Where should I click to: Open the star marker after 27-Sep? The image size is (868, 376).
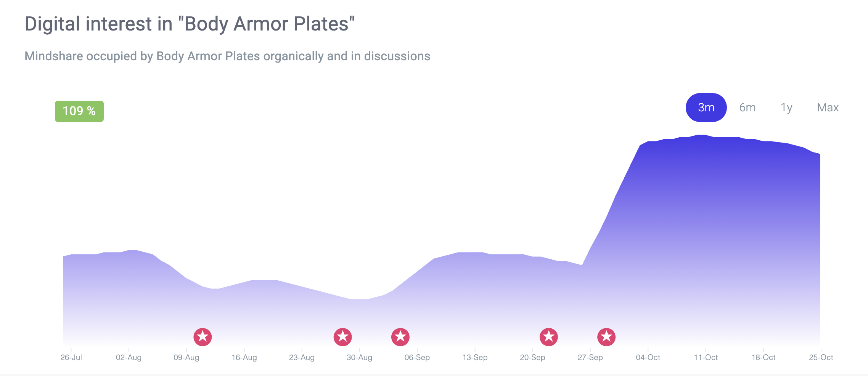coord(606,337)
